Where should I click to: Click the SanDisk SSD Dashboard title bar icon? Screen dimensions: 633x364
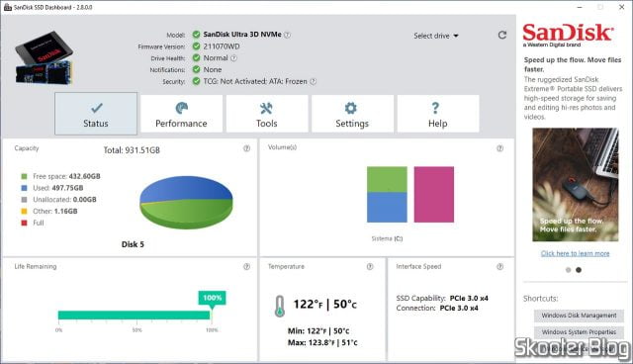(x=7, y=7)
